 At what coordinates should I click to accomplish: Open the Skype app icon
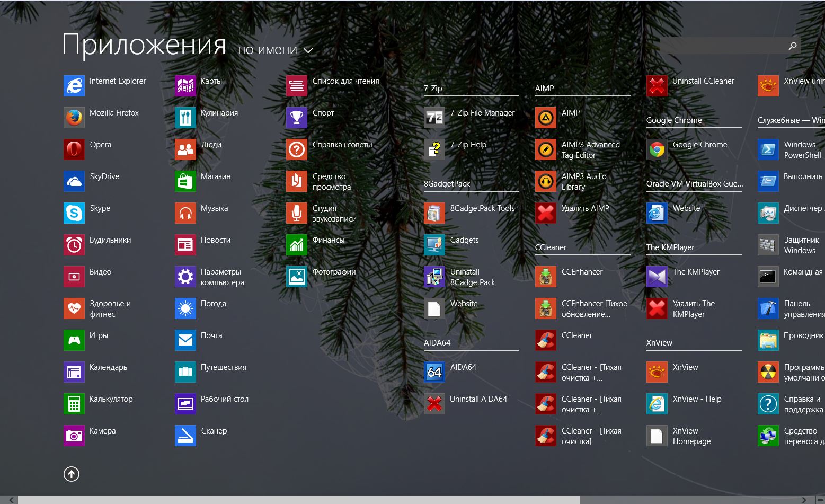pyautogui.click(x=74, y=213)
